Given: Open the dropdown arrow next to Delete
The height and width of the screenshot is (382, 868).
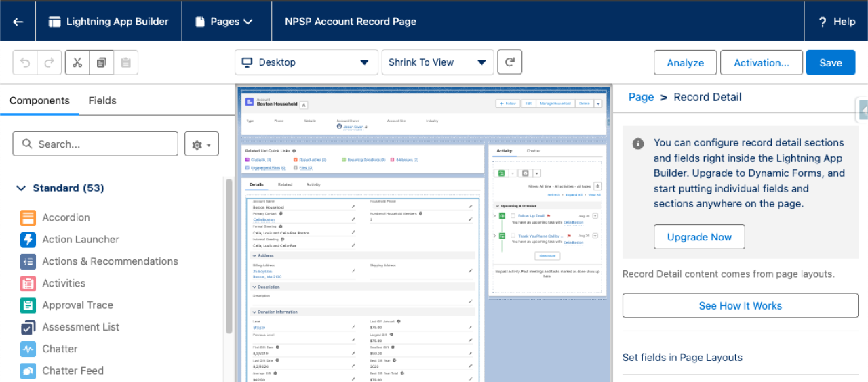Looking at the screenshot, I should [x=598, y=104].
